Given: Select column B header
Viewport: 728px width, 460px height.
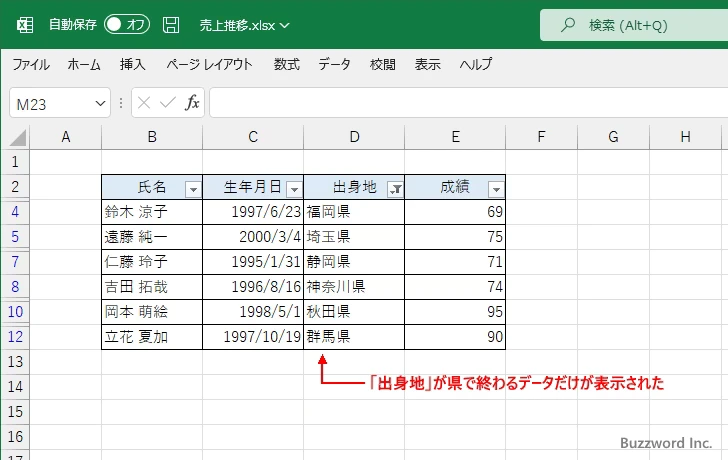Looking at the screenshot, I should tap(152, 137).
